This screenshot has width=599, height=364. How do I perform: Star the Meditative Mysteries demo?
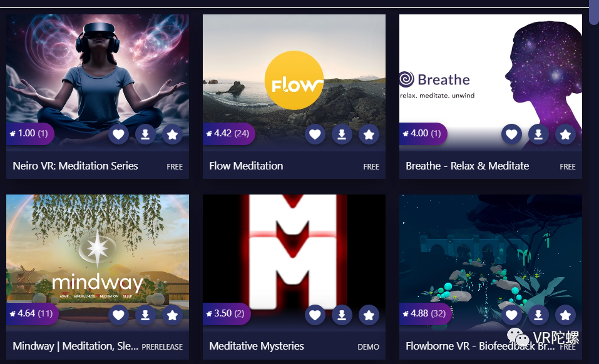click(369, 315)
